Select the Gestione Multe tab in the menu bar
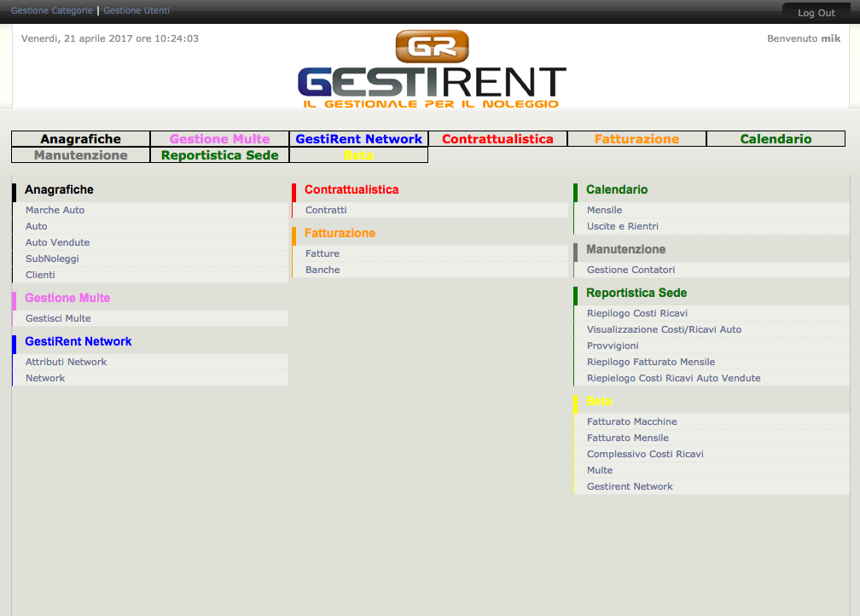Screen dimensions: 860x616 pyautogui.click(x=219, y=139)
